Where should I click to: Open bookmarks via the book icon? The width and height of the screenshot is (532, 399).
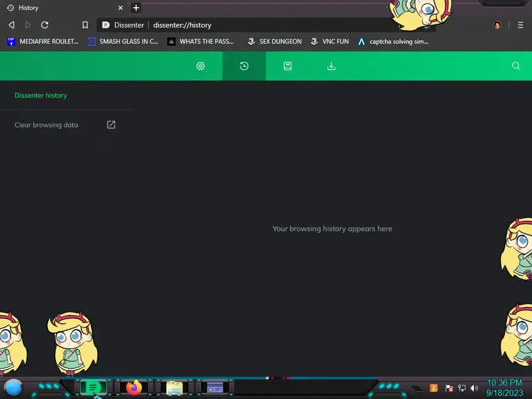click(288, 66)
